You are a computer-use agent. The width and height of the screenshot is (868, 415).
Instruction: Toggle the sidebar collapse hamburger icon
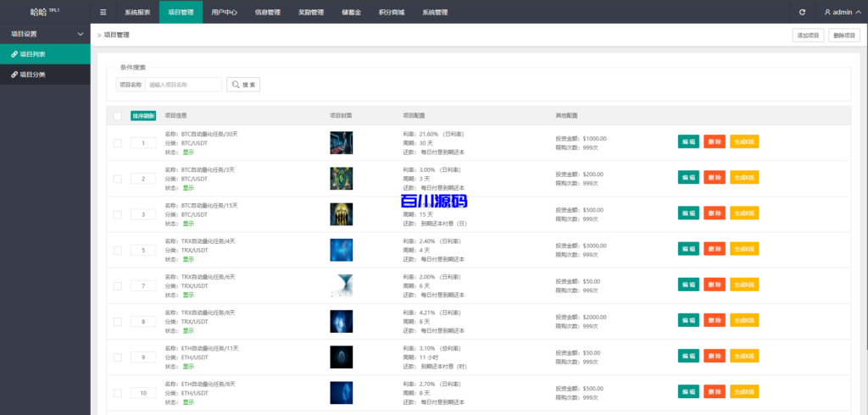[103, 13]
